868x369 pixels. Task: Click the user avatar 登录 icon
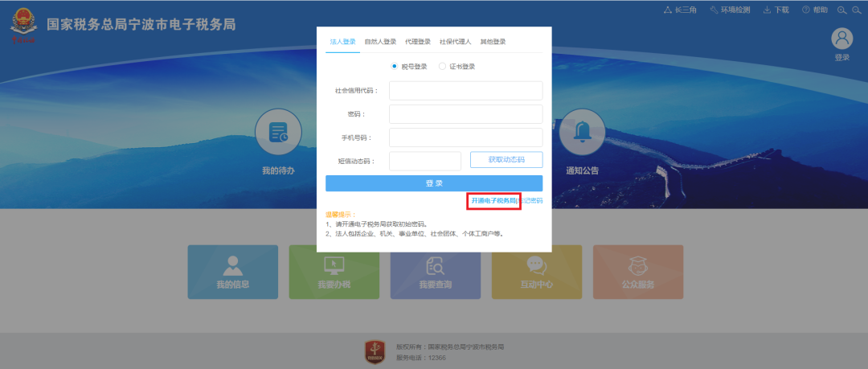[842, 39]
